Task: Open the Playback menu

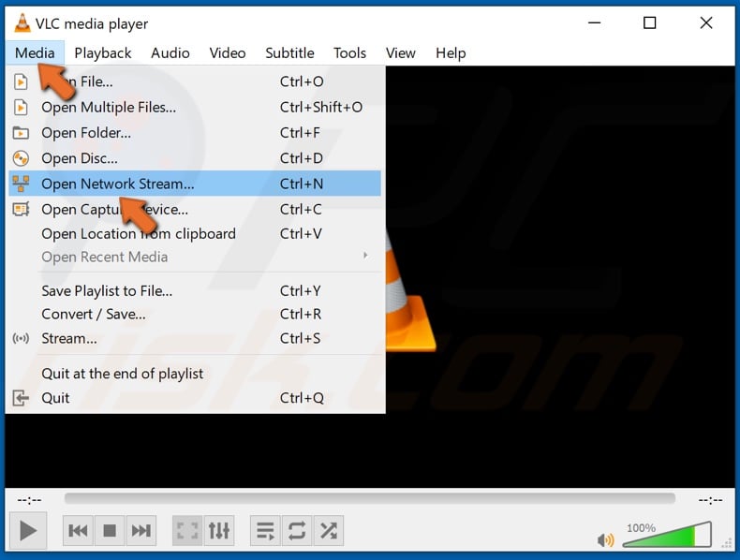Action: (103, 52)
